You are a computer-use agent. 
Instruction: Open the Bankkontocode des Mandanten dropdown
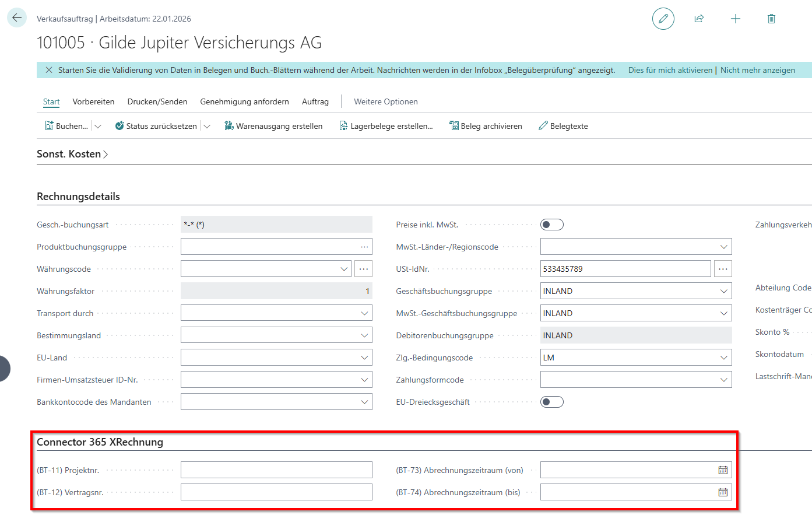(x=364, y=402)
